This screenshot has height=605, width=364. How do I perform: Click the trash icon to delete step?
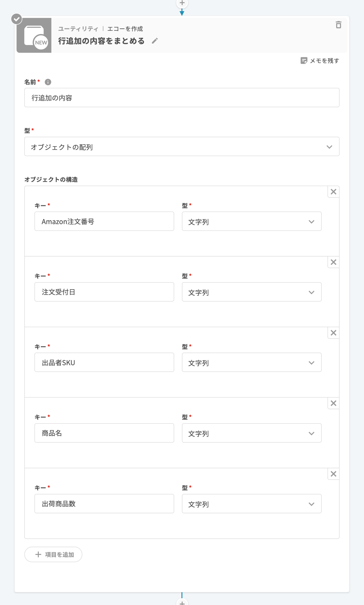pos(338,25)
